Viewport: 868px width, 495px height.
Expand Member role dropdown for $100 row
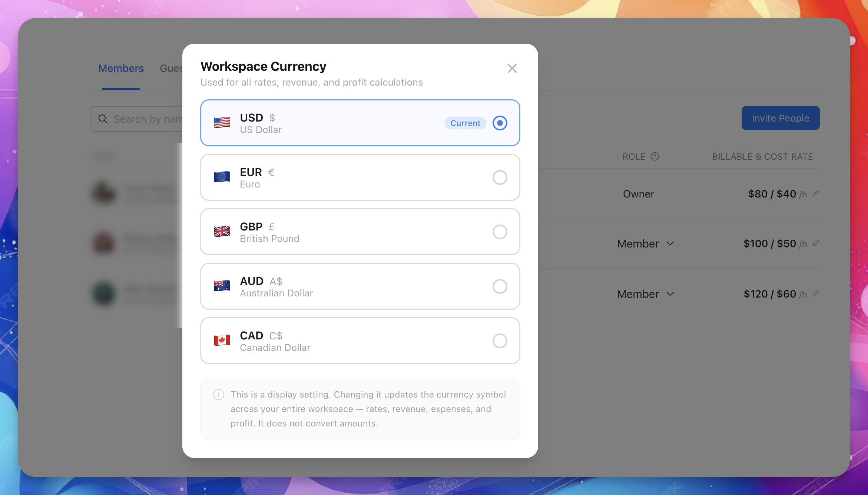[645, 243]
